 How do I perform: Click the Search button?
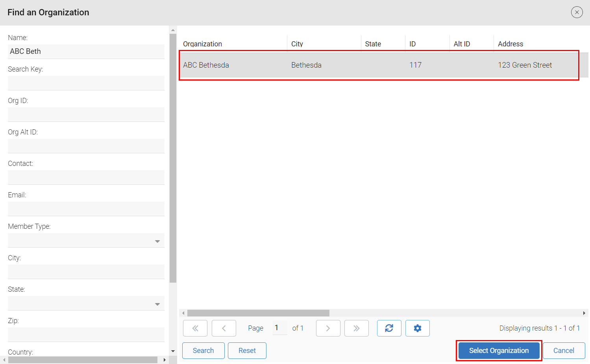tap(203, 351)
